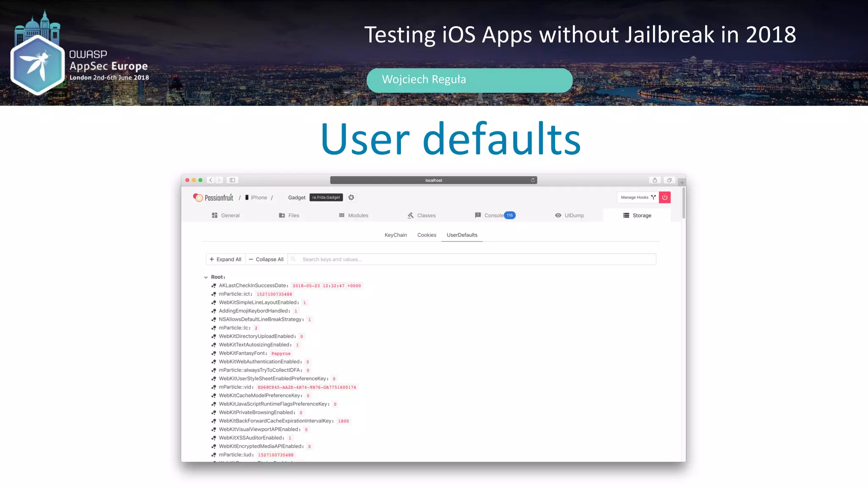The image size is (868, 488).
Task: Click the Classes hammer icon
Action: [410, 216]
